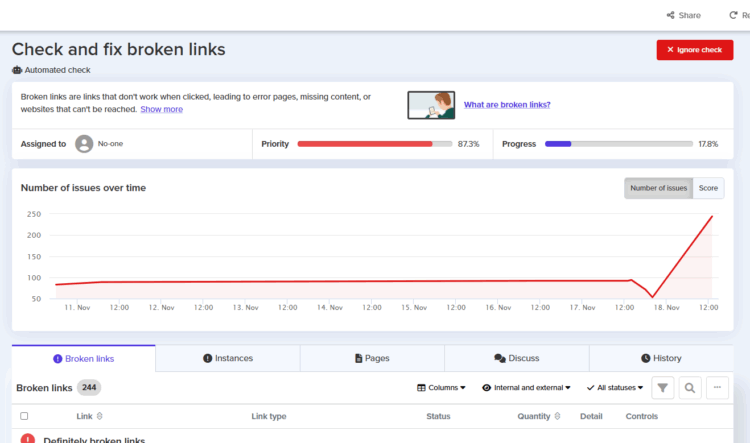This screenshot has width=750, height=443.
Task: Click the Share icon in top bar
Action: [670, 15]
